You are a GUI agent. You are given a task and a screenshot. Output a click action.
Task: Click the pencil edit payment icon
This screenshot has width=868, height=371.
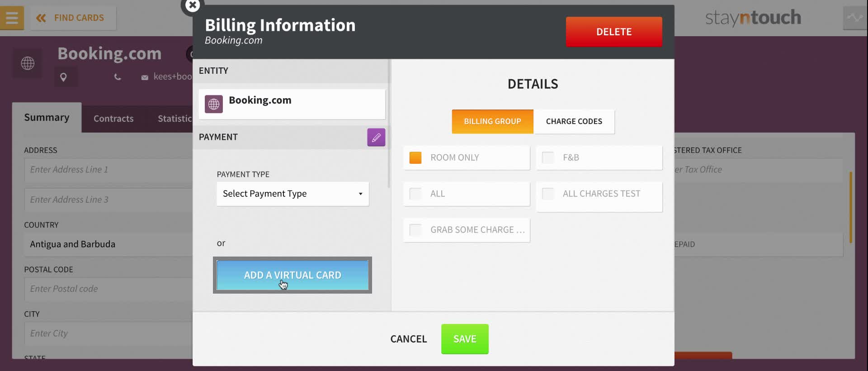[376, 138]
